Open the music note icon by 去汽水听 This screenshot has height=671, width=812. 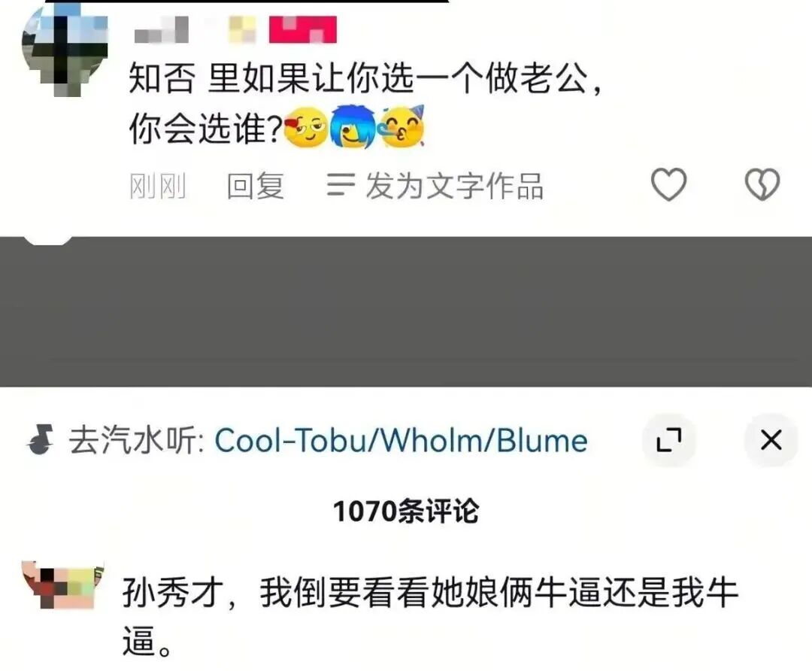tap(41, 440)
